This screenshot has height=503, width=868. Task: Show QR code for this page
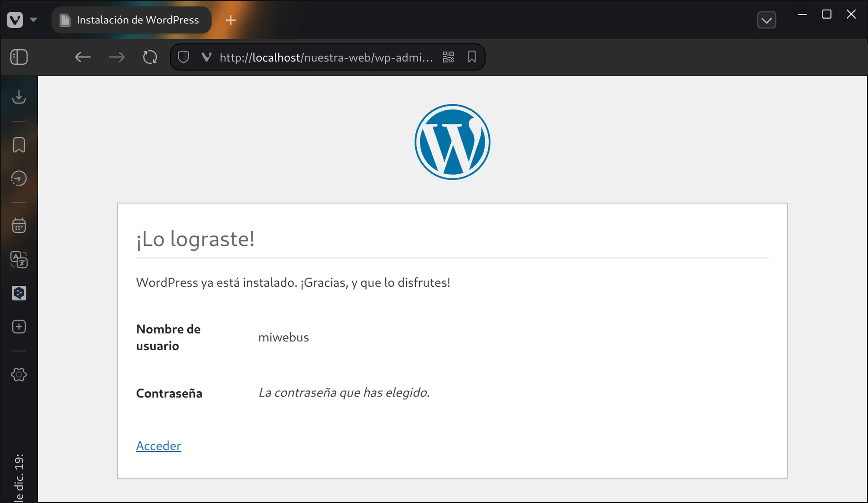448,57
